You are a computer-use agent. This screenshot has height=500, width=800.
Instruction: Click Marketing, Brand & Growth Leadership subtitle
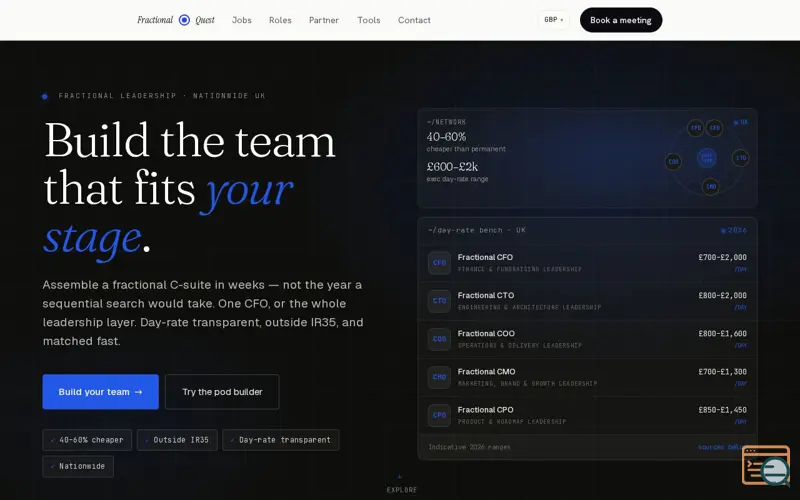[527, 384]
